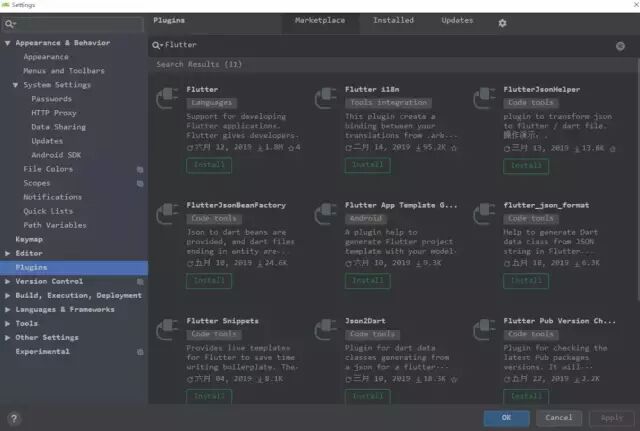Image resolution: width=640 pixels, height=431 pixels.
Task: Switch to the Updates tab
Action: (457, 20)
